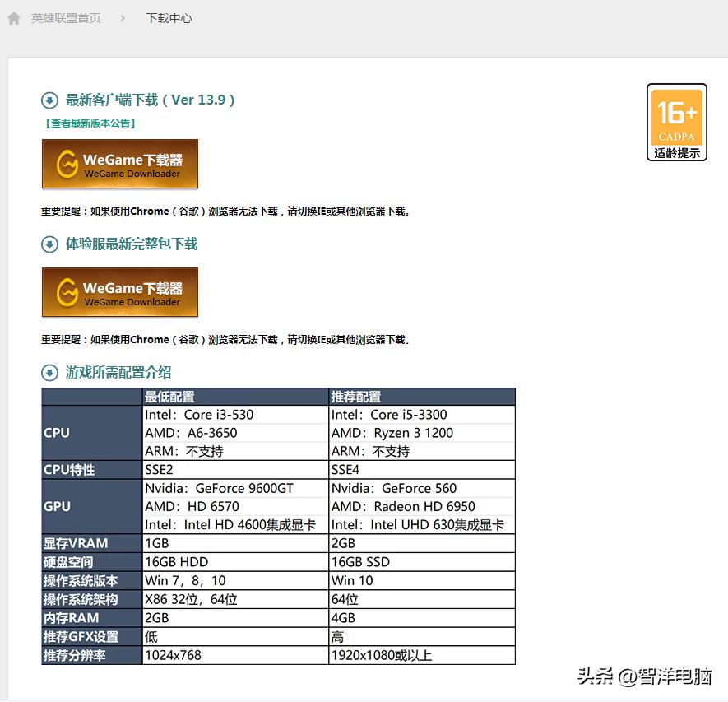Click the 16+ CADPA age rating badge
Viewport: 728px width, 702px height.
(x=676, y=122)
